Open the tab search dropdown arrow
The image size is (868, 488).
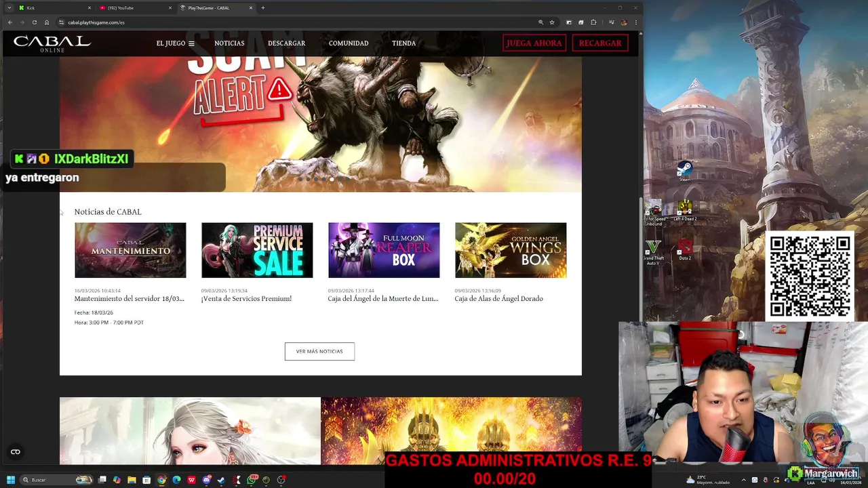point(9,7)
